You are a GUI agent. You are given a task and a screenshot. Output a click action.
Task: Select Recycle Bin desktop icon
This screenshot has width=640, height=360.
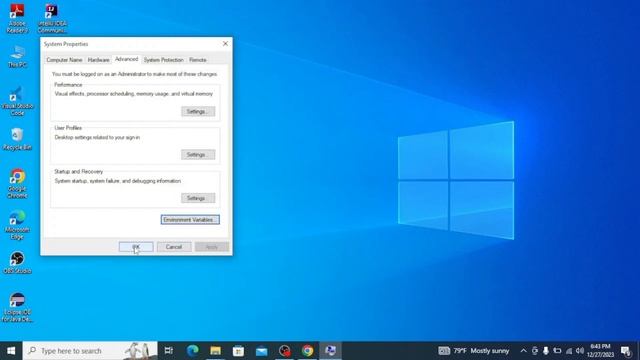point(17,139)
